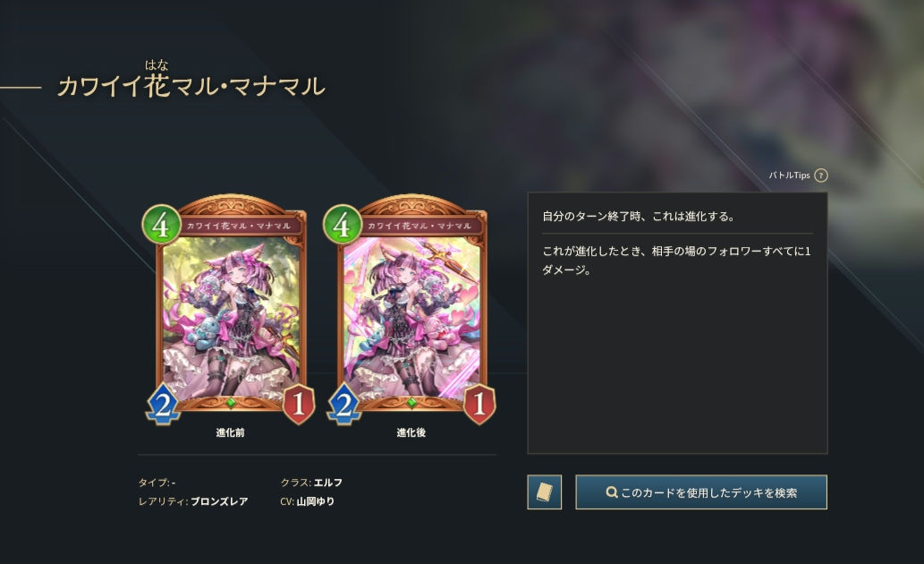Click the red defense 1 shield on evolved card
The width and height of the screenshot is (924, 564).
pyautogui.click(x=479, y=404)
